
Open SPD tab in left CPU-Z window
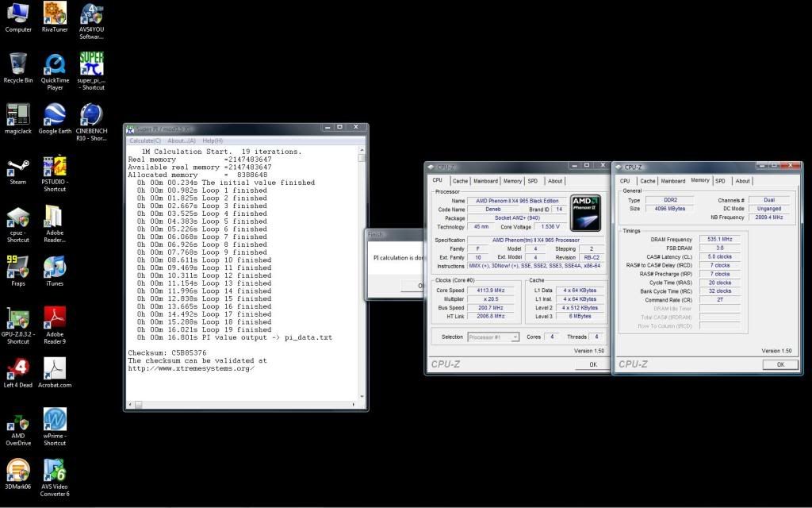pos(533,181)
